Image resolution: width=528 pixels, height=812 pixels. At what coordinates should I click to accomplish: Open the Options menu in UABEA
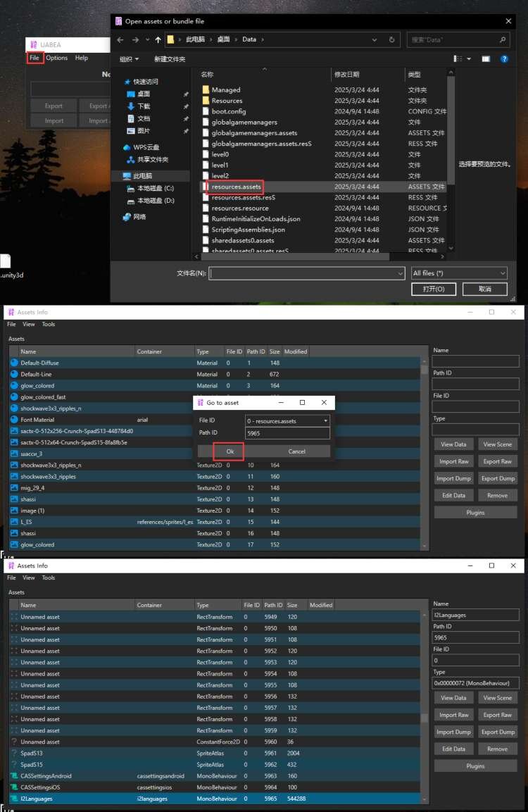coord(56,58)
